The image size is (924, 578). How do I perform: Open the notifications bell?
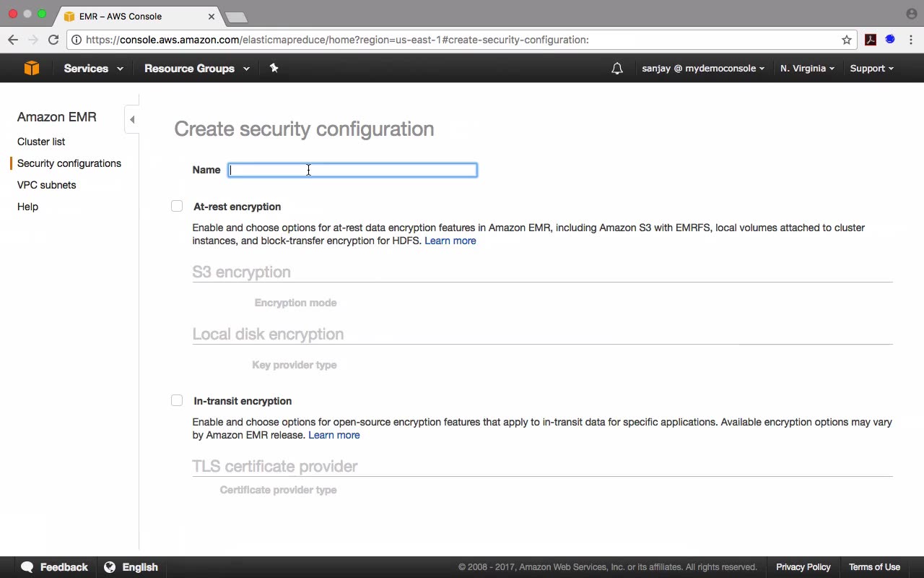(617, 69)
